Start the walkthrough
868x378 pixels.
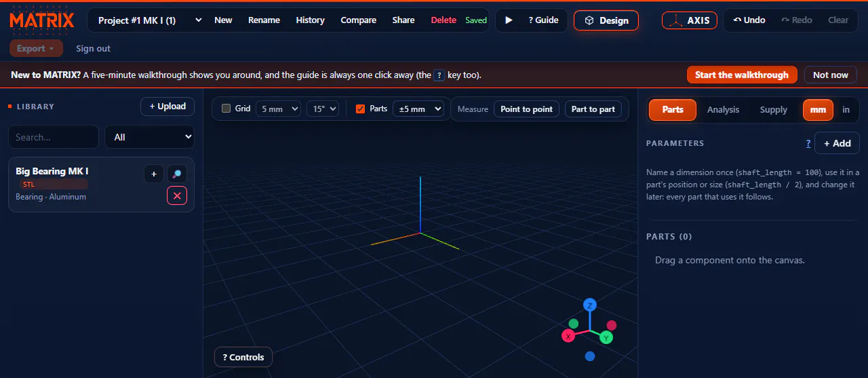tap(741, 75)
